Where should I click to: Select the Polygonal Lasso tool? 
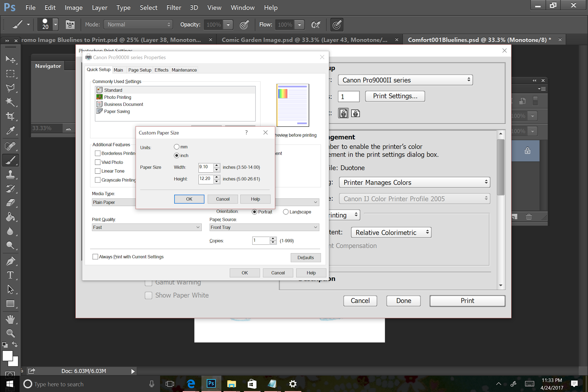click(10, 88)
